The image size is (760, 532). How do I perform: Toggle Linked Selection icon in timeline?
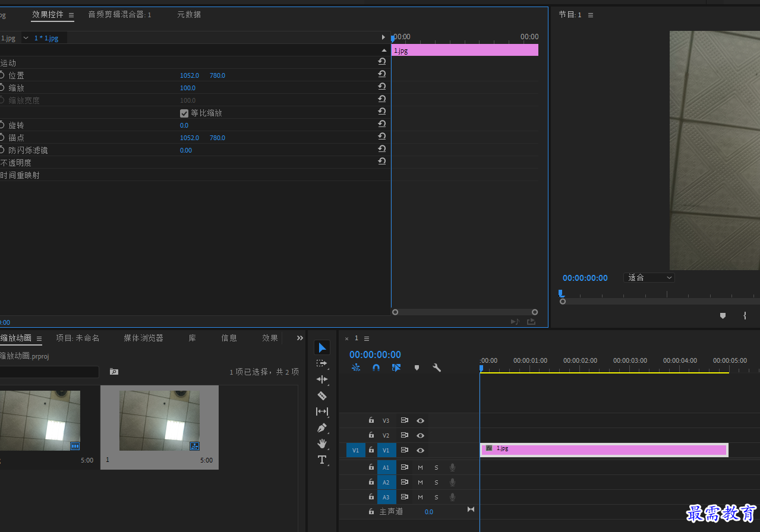click(396, 368)
